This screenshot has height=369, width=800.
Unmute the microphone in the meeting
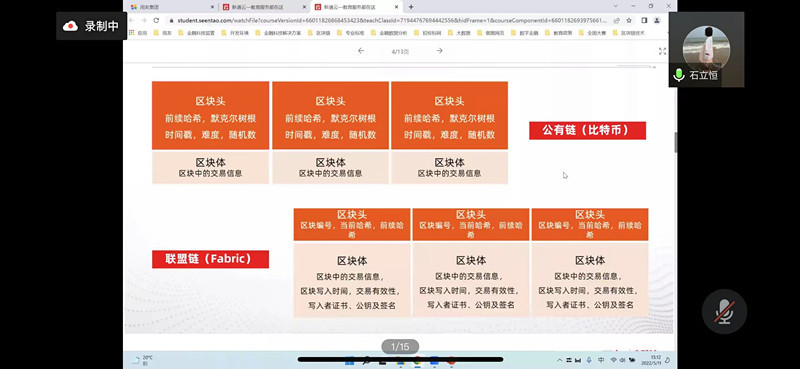tap(724, 311)
